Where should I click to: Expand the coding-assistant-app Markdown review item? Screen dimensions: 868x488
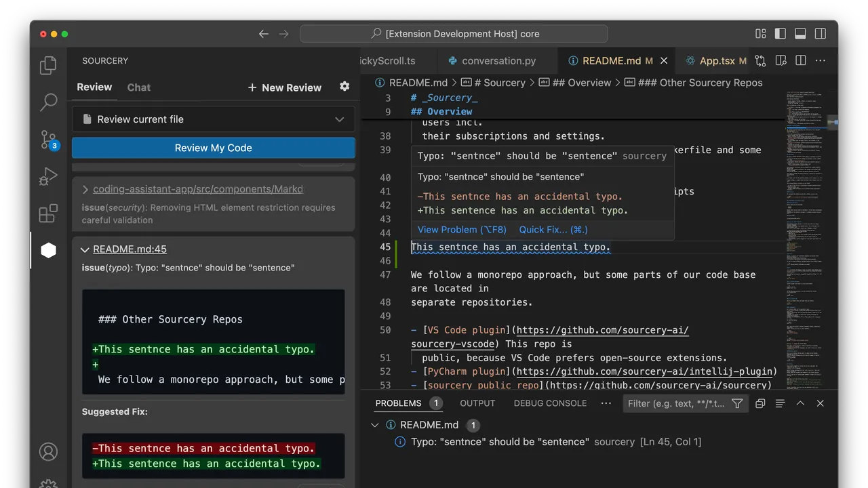85,189
